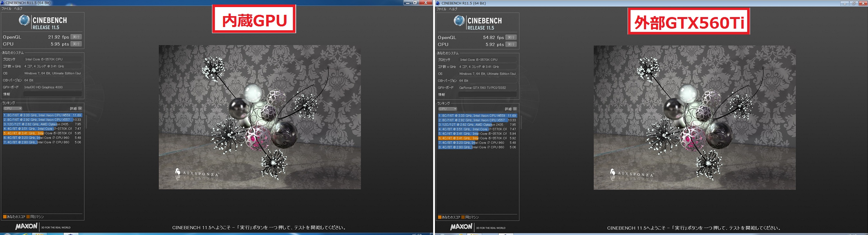This screenshot has height=235, width=868.
Task: Select the i7-3770K 7.47 row in the HD Graphics 4000 window
Action: (x=43, y=129)
